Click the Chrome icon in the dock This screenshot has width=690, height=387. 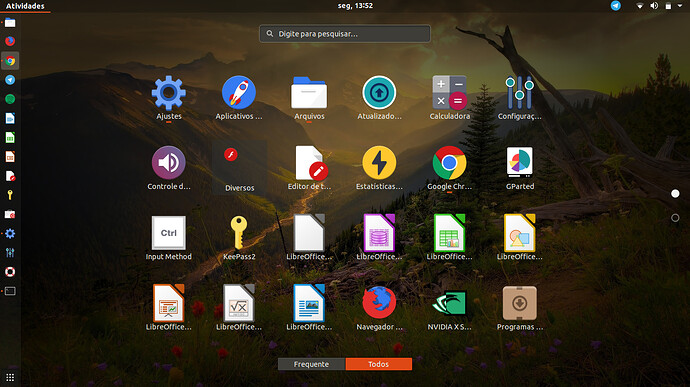tap(10, 61)
